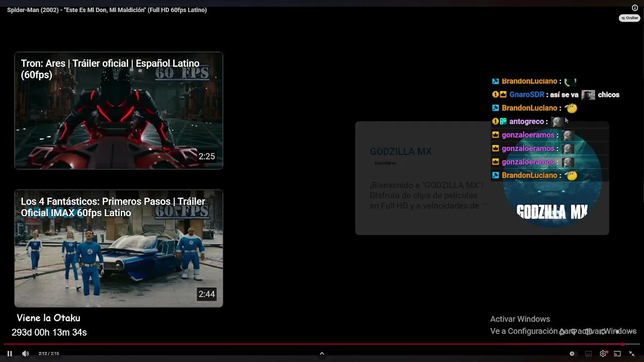This screenshot has height=362, width=644.
Task: Open the Los 4 Fantásticos trailer thumbnail
Action: [119, 248]
